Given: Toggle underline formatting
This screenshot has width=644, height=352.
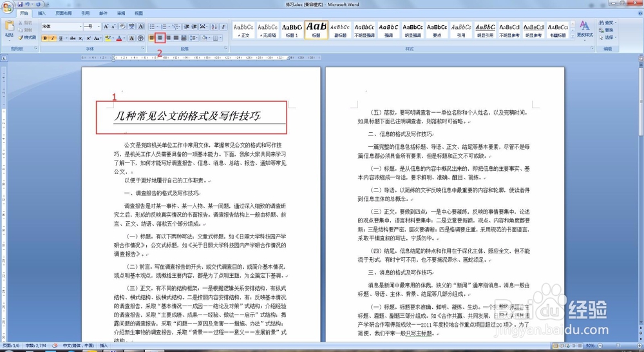Looking at the screenshot, I should point(61,38).
